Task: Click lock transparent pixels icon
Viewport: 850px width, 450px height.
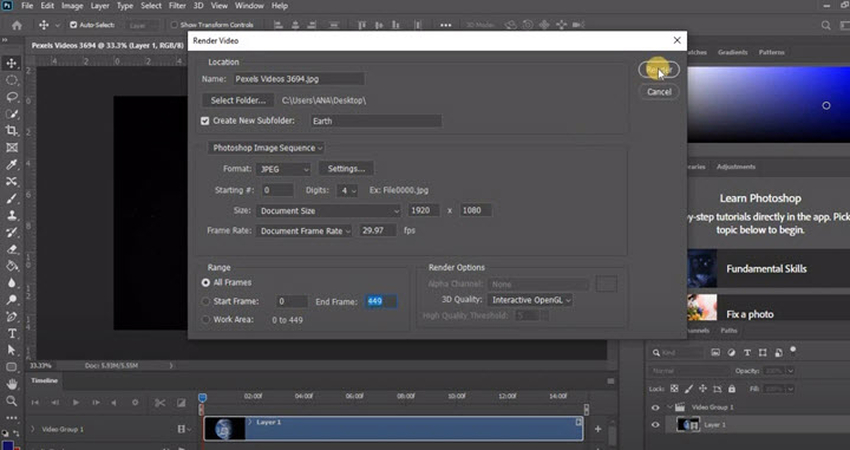Action: tap(674, 389)
